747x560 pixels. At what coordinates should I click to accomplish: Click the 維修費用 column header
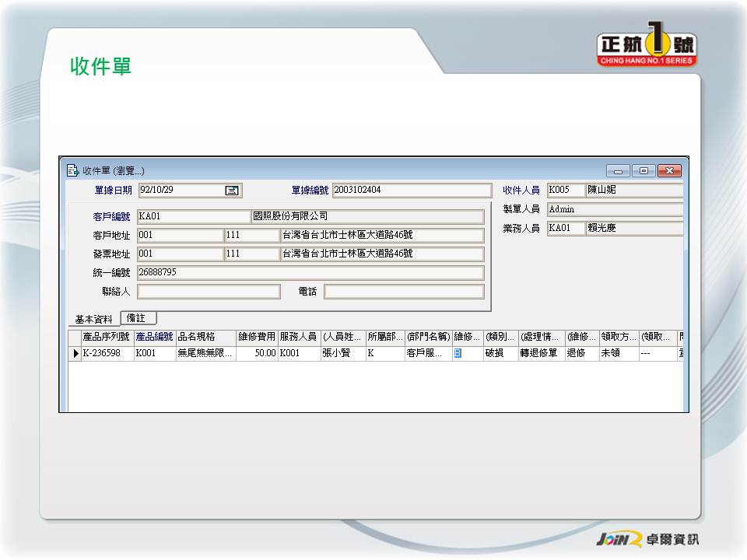(257, 337)
